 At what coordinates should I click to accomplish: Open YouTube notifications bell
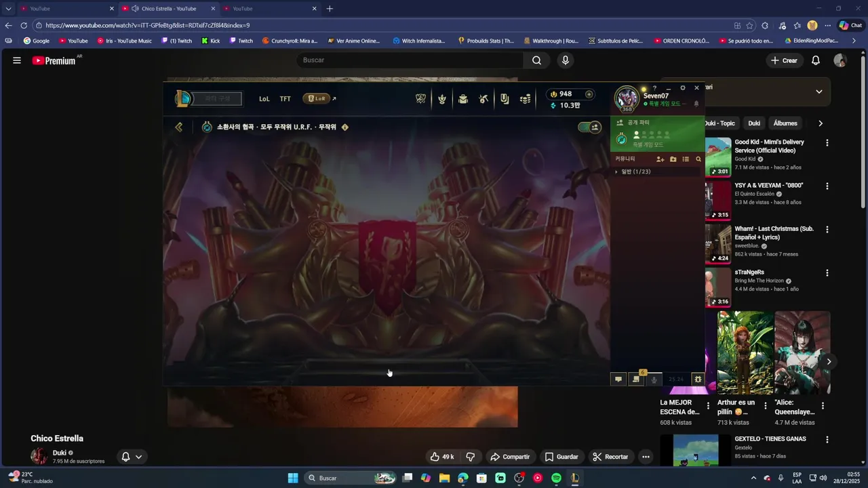[x=816, y=60]
